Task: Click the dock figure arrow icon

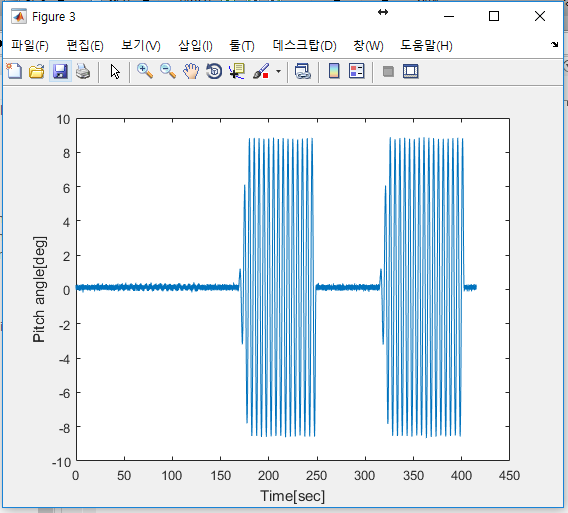Action: [555, 45]
